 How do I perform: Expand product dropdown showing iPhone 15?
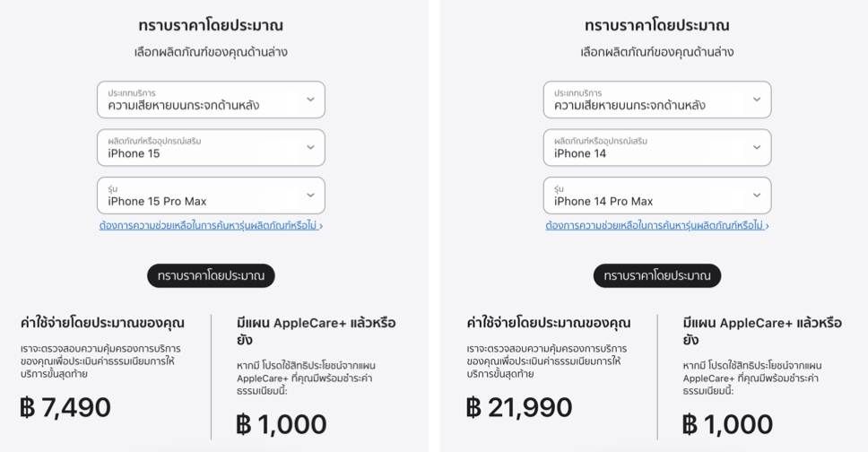(211, 148)
